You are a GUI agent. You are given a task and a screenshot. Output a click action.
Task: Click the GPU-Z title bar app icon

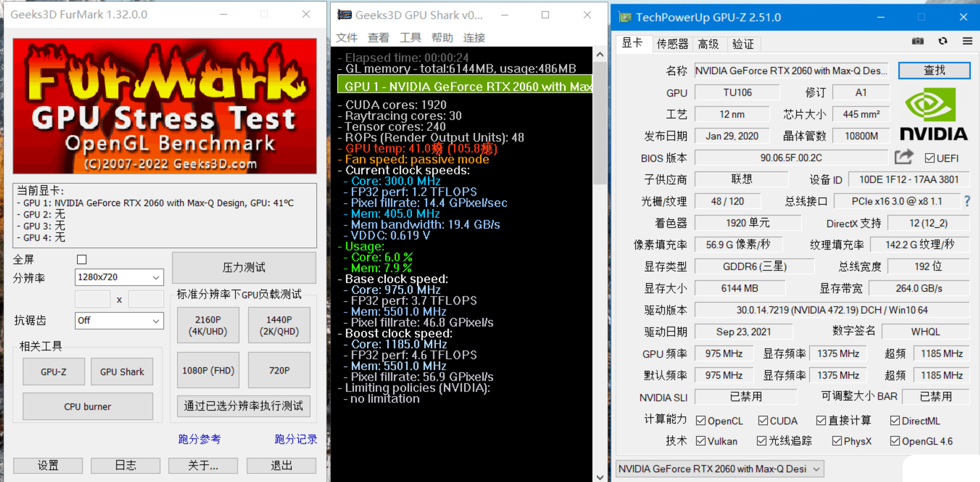(625, 17)
